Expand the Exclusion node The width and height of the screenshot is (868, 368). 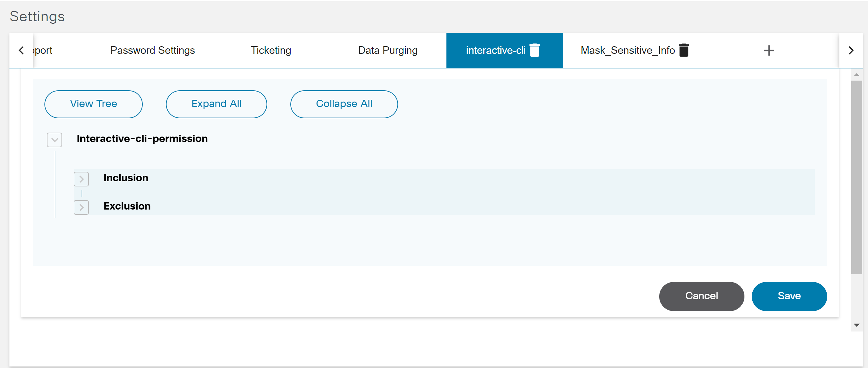pos(81,207)
